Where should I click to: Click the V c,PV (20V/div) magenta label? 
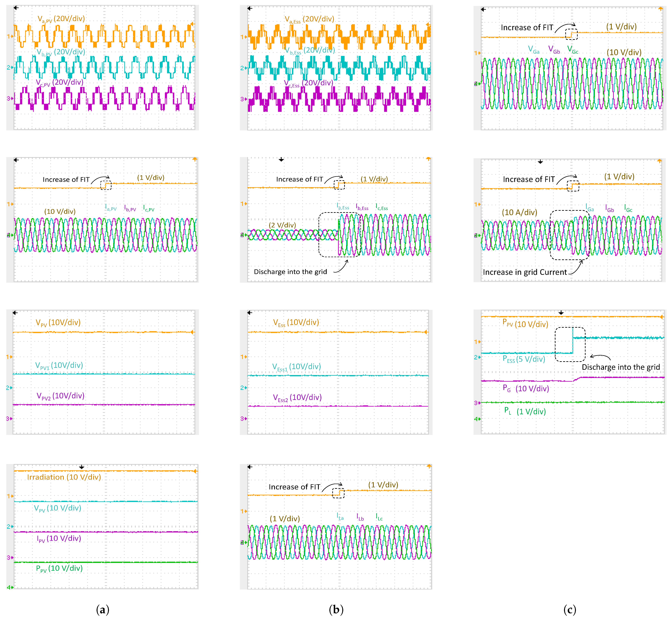point(60,83)
